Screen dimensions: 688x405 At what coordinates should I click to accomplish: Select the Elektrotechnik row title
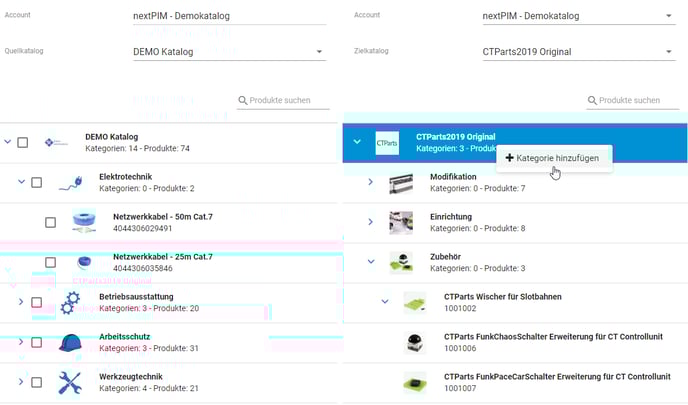pos(125,177)
